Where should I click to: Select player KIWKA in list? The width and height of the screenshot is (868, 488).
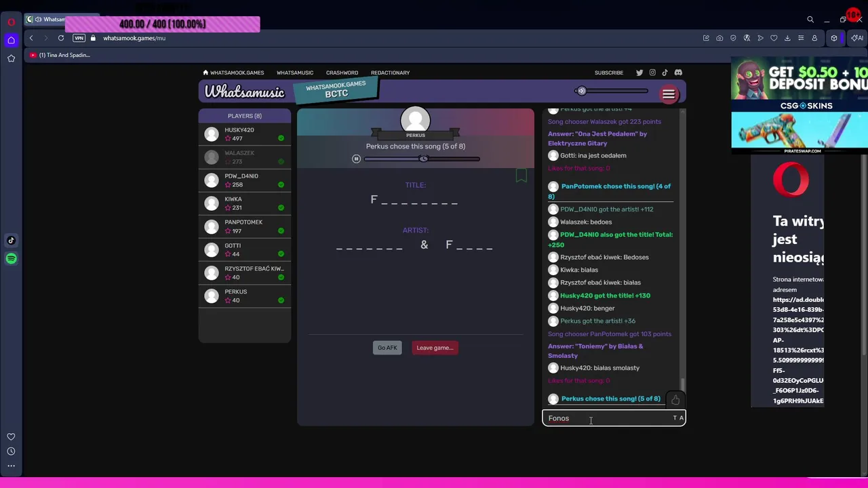245,203
